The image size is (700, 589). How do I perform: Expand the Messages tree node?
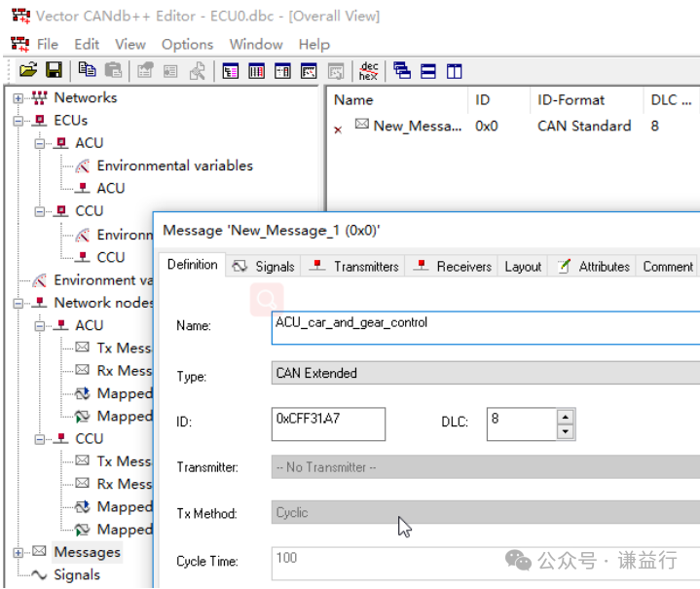coord(18,552)
